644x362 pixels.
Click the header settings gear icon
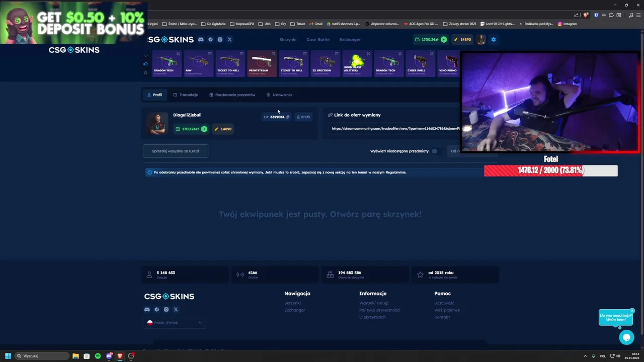[493, 39]
